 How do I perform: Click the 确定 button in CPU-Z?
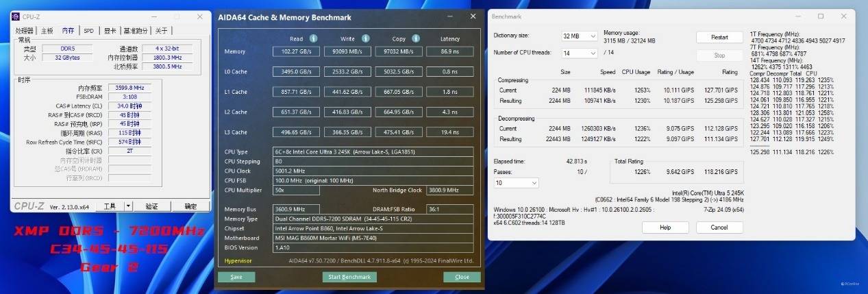pos(190,206)
